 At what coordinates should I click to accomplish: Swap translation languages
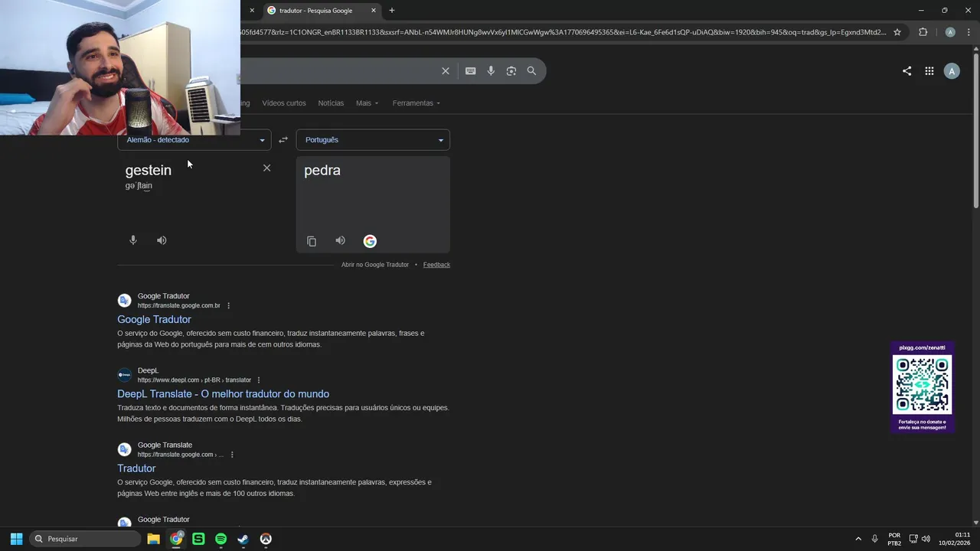click(283, 140)
